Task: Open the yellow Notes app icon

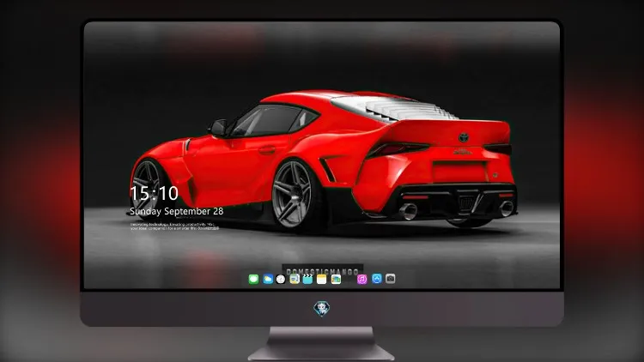Action: [x=322, y=280]
